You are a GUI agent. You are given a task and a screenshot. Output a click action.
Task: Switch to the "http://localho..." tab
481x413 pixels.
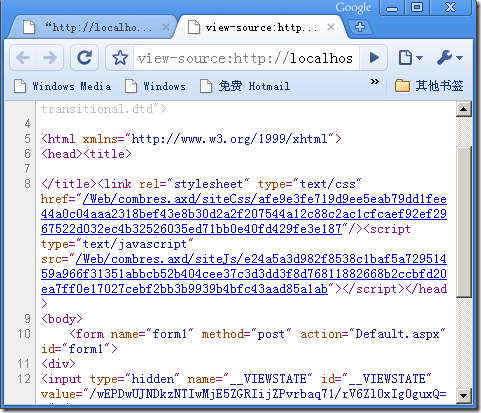pos(92,27)
